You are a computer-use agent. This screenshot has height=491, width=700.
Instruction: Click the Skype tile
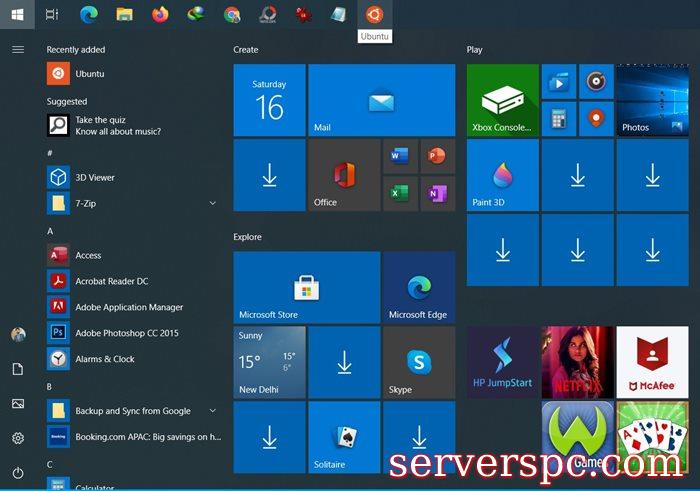(419, 361)
